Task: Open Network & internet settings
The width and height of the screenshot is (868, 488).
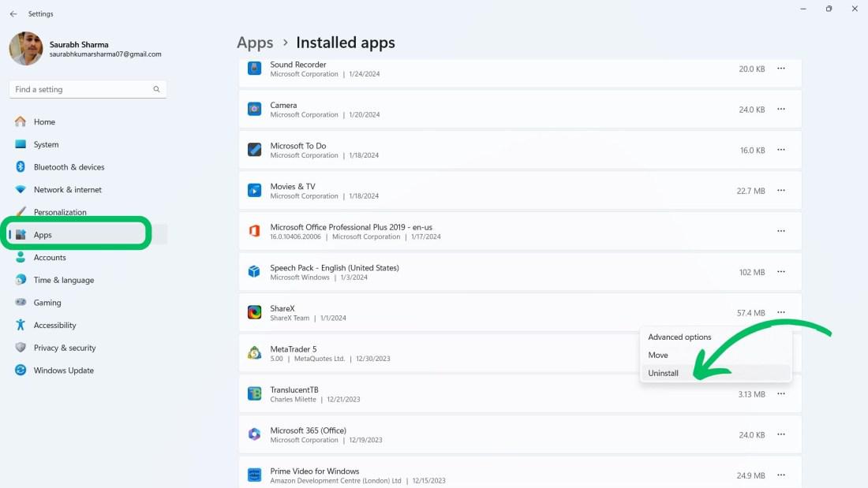Action: point(88,190)
